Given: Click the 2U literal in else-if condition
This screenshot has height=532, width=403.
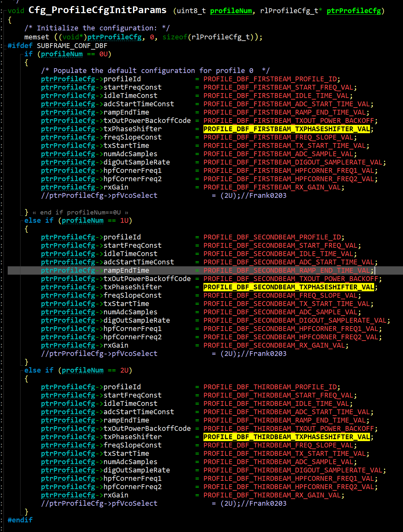Looking at the screenshot, I should pos(124,370).
